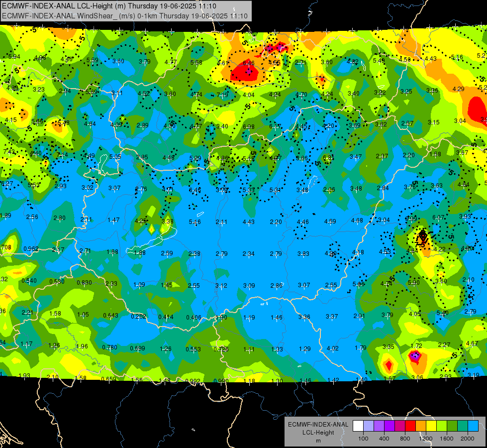
Task: Select the dark green legend swatch
Action: click(452, 426)
